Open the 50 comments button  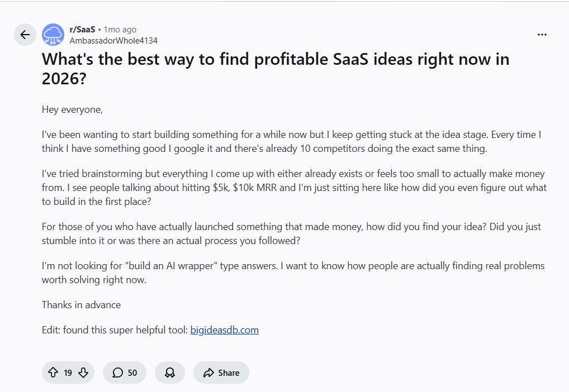[x=125, y=372]
